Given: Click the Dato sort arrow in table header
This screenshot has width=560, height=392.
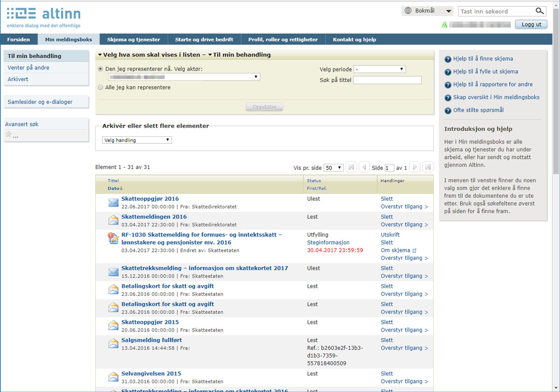Looking at the screenshot, I should (121, 188).
